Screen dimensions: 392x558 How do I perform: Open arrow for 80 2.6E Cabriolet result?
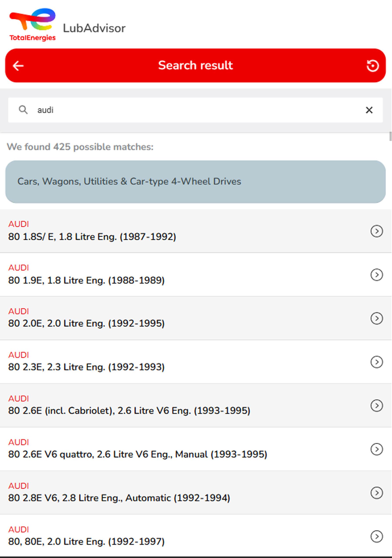377,405
